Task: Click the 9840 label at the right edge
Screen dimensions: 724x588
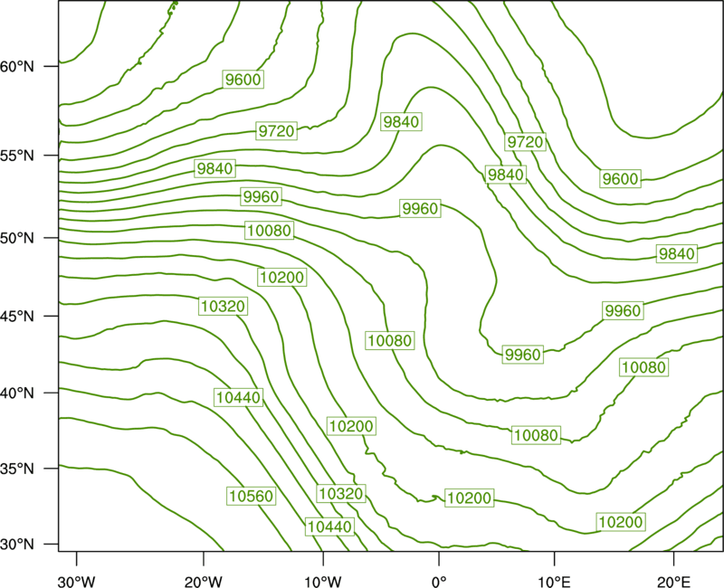Action: click(x=676, y=254)
